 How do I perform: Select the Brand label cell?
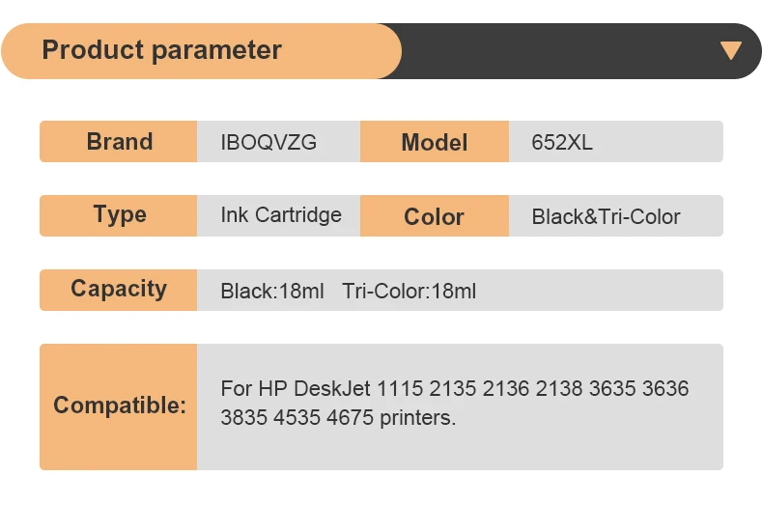coord(119,141)
